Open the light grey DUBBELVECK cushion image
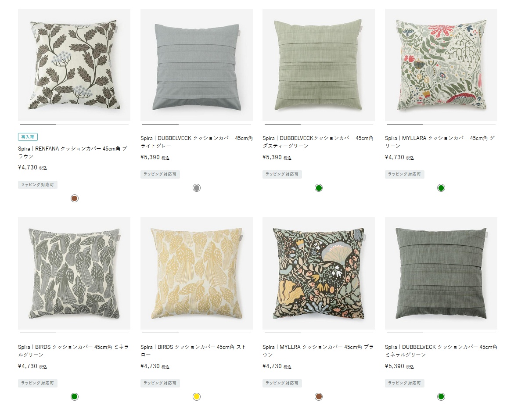 tap(197, 65)
